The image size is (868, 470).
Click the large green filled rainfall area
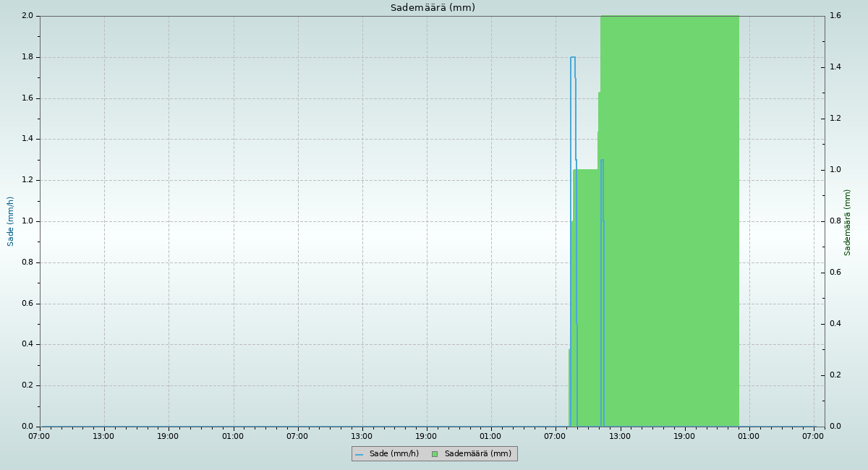[669, 217]
